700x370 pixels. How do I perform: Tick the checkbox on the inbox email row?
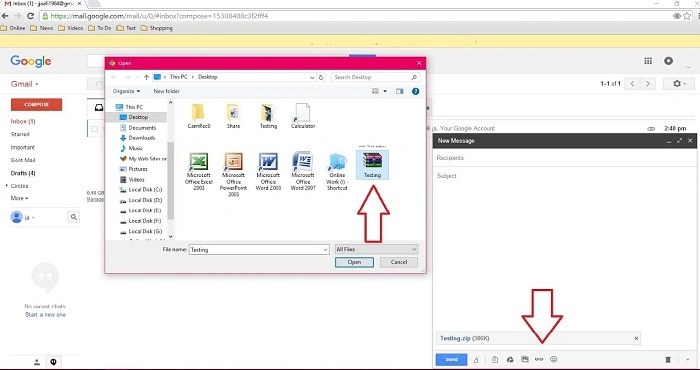(95, 129)
